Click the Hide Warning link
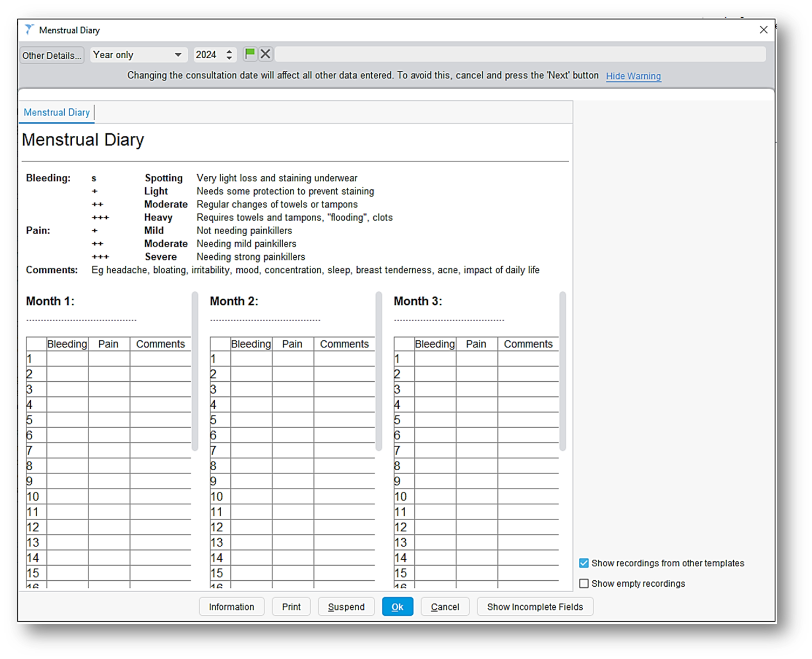 [x=633, y=76]
